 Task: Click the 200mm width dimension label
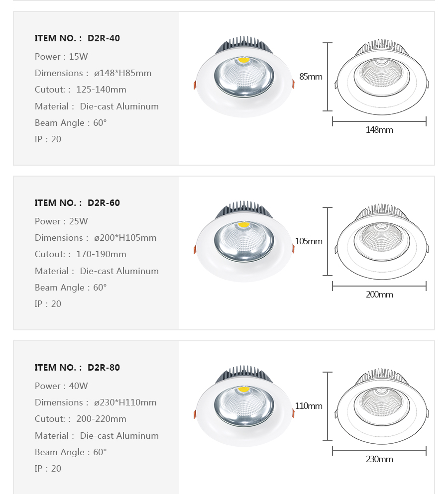coord(379,295)
